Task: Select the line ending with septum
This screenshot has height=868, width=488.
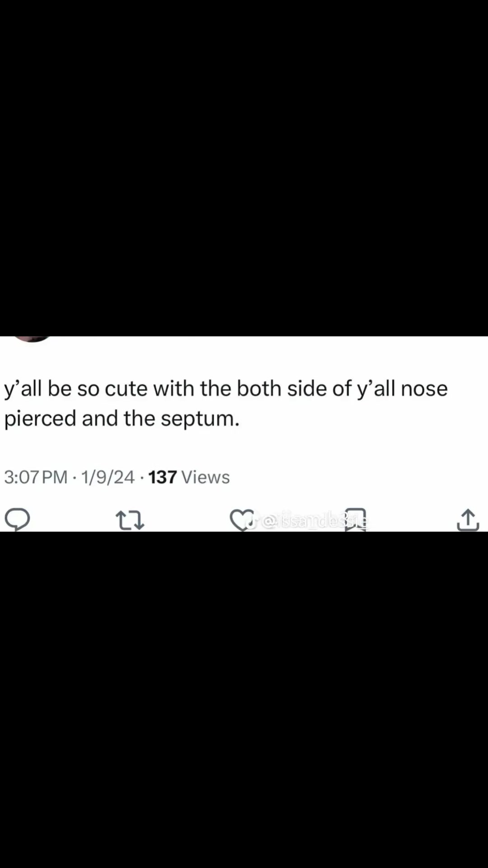Action: pos(122,419)
